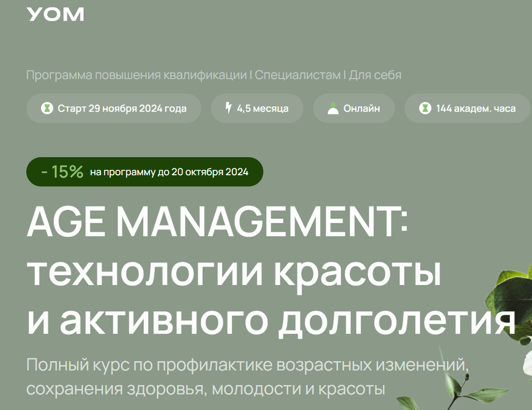Viewport: 532px width, 410px height.
Task: Click the Старт 29 ноября 2024 года label
Action: coord(122,109)
